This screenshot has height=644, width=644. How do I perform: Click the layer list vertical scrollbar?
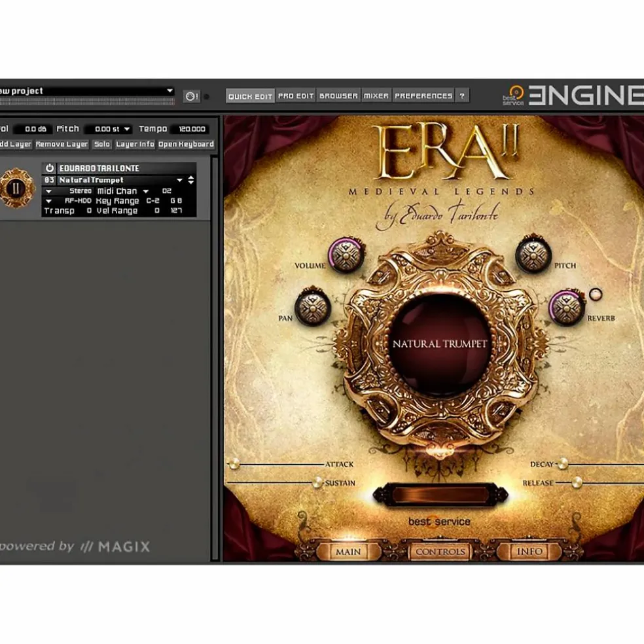pyautogui.click(x=215, y=357)
